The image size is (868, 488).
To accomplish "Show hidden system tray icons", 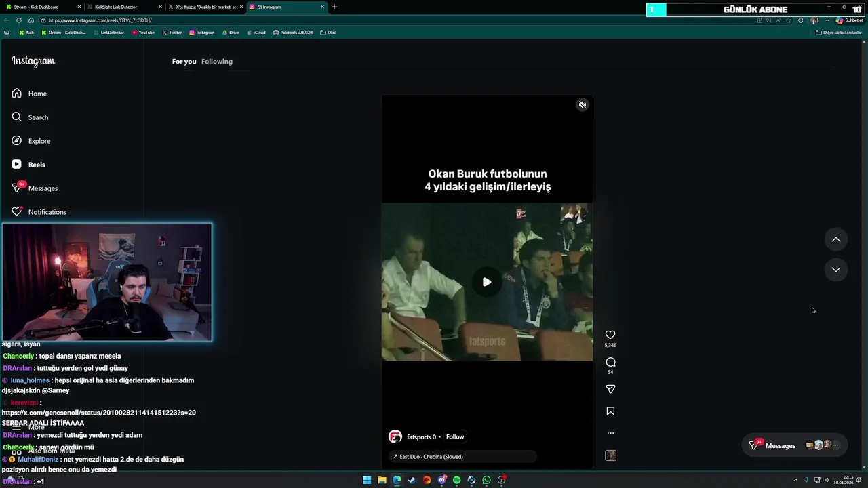I will pyautogui.click(x=796, y=480).
